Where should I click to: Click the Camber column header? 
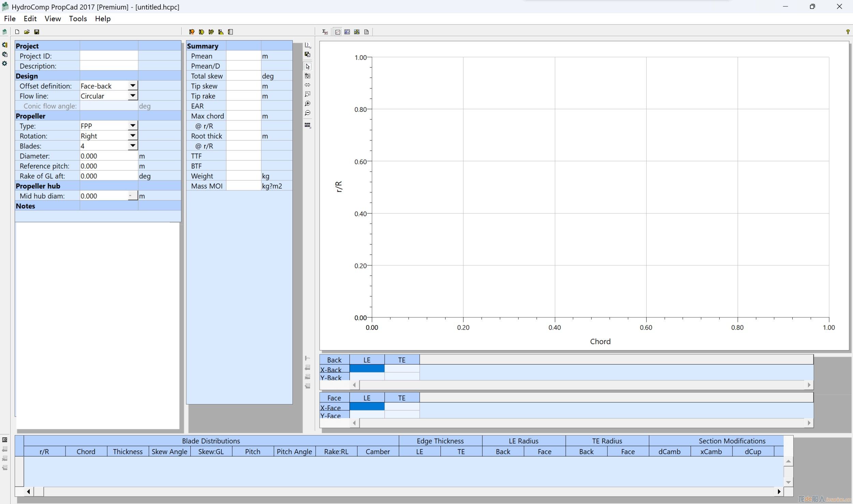click(x=378, y=451)
